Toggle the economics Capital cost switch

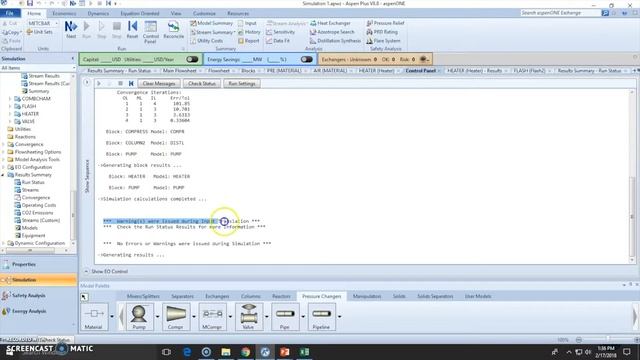point(192,60)
